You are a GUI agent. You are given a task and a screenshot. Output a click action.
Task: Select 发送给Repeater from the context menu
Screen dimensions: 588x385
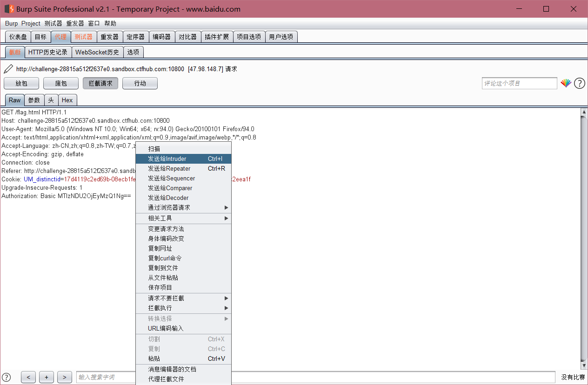[x=169, y=168]
